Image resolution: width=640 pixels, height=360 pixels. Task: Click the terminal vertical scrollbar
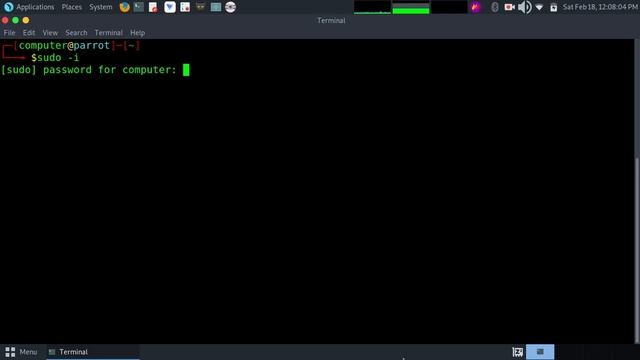coord(637,250)
